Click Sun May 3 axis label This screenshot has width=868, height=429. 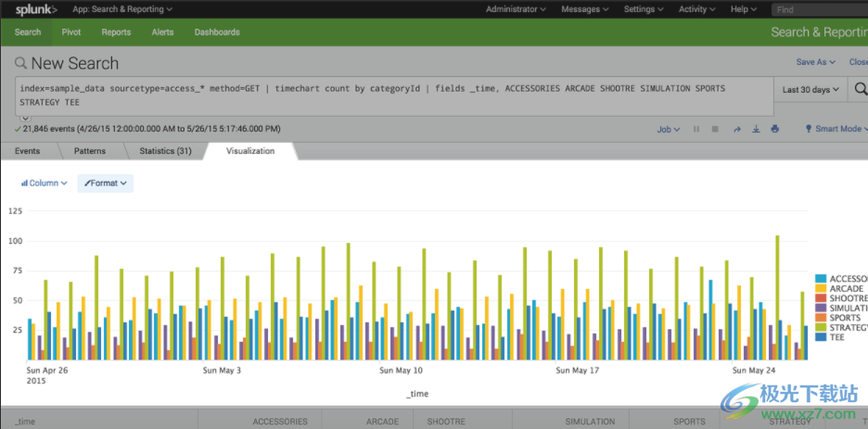tap(222, 371)
